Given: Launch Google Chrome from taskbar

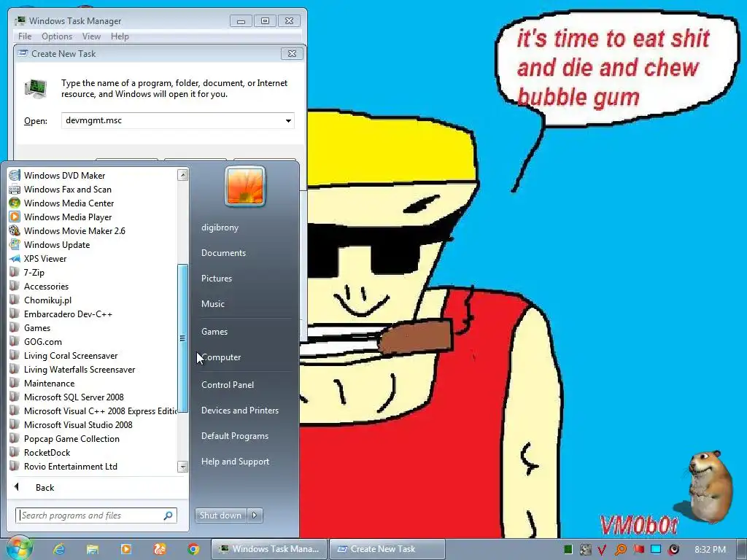Looking at the screenshot, I should tap(193, 549).
